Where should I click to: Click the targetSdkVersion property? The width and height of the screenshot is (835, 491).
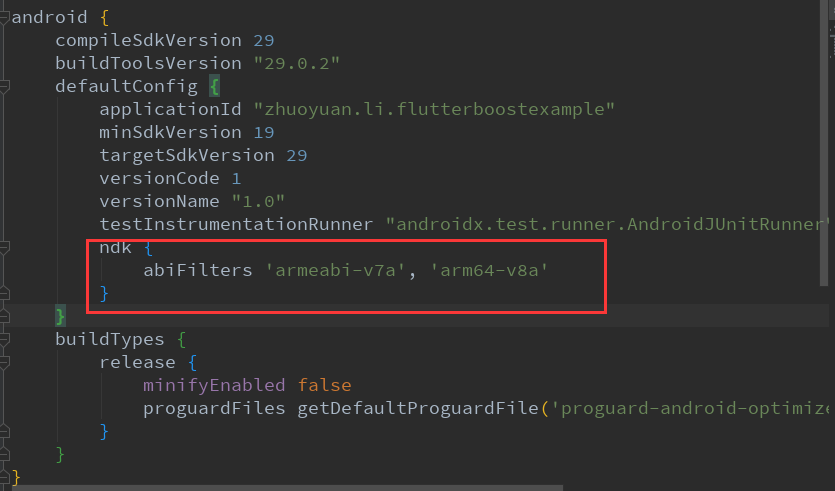(x=187, y=156)
